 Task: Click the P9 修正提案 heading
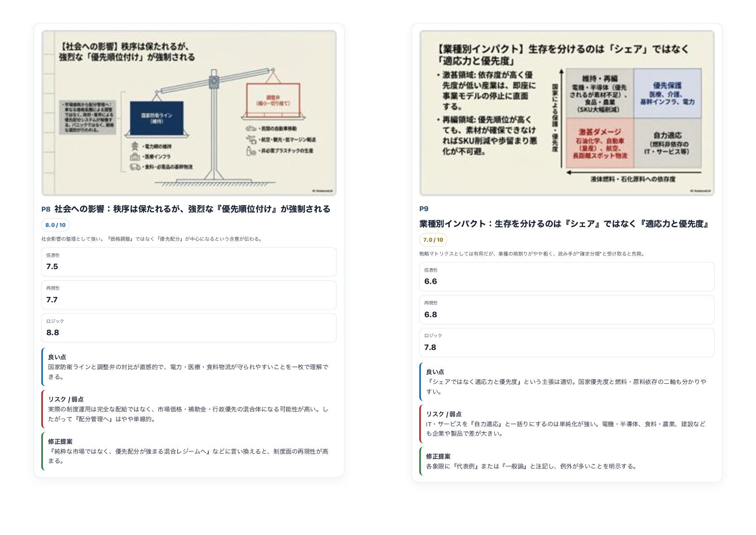pyautogui.click(x=438, y=456)
